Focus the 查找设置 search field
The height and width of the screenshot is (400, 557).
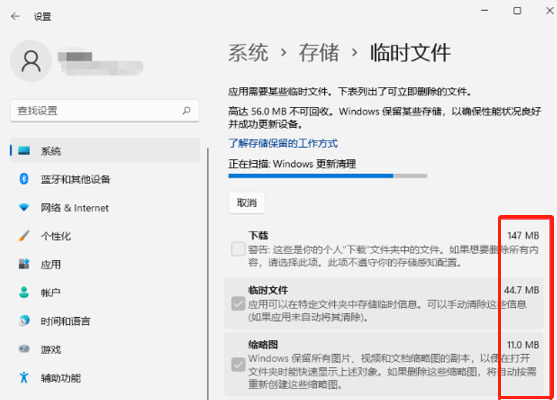pyautogui.click(x=105, y=111)
